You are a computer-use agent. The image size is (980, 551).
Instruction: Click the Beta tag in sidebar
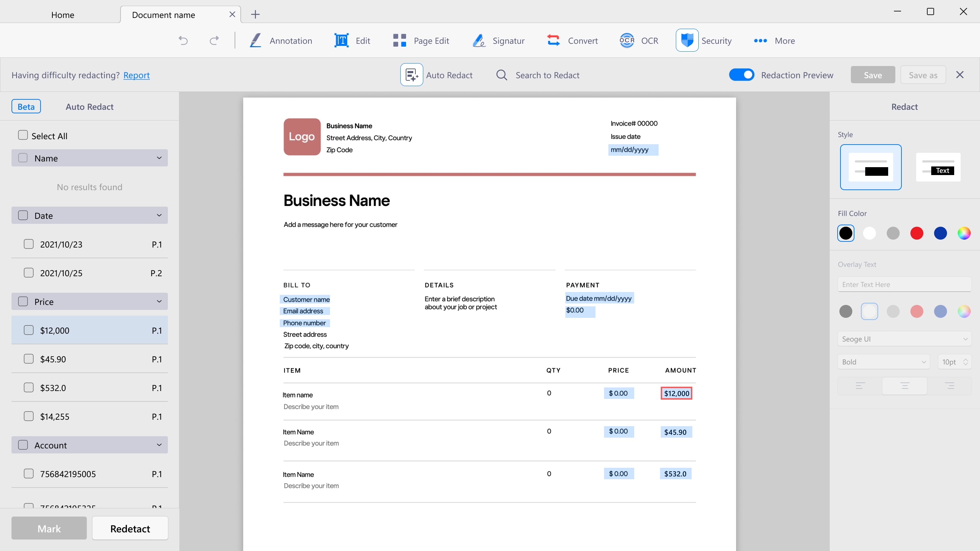click(26, 107)
